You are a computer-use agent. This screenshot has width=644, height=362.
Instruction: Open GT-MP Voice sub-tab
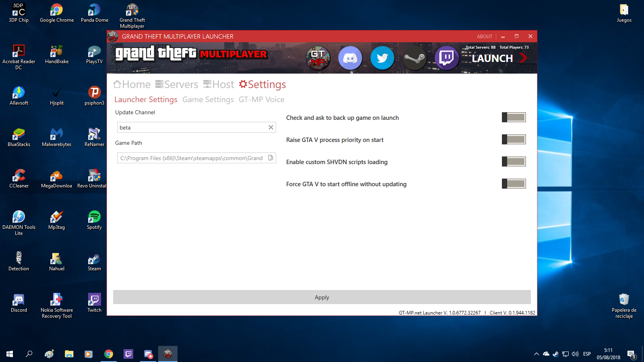point(262,99)
